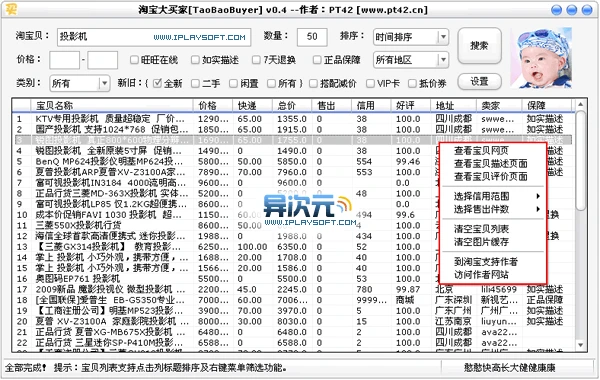
Task: Expand the 选择售出件数 submenu arrow
Action: pos(538,209)
